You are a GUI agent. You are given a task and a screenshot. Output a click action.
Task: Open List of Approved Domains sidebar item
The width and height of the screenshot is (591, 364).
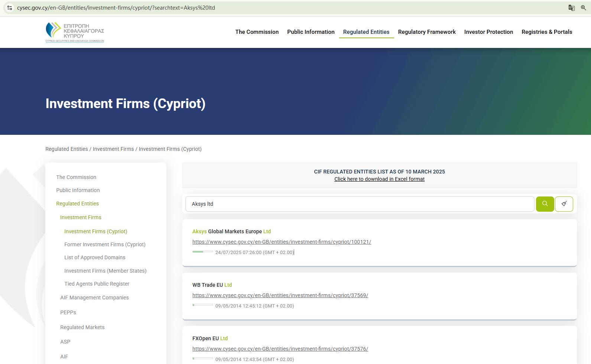click(95, 257)
